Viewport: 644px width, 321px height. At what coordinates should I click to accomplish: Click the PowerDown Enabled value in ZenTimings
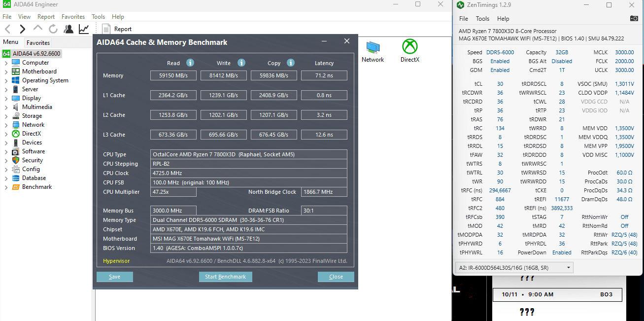tap(562, 252)
